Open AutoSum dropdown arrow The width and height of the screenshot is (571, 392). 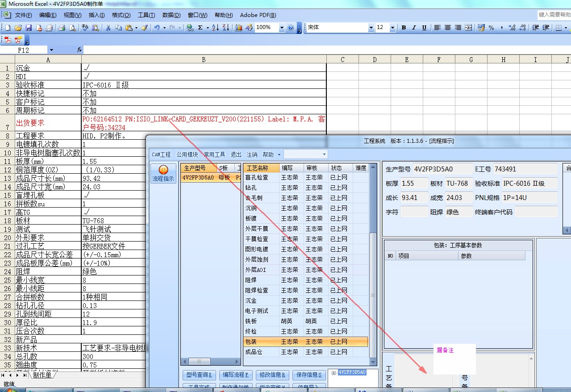coord(208,28)
